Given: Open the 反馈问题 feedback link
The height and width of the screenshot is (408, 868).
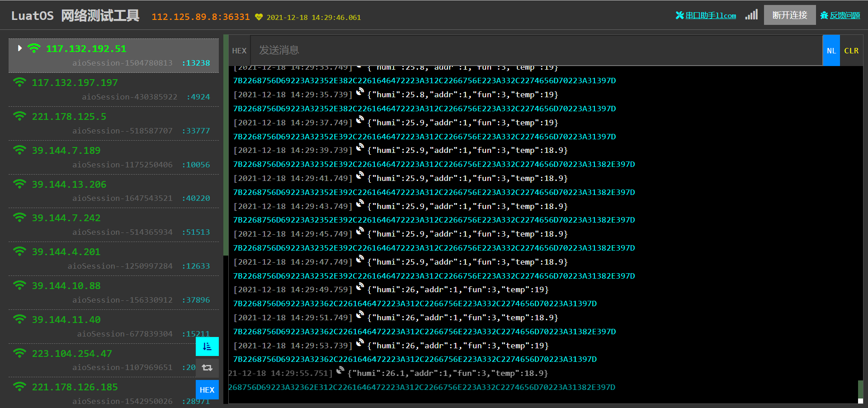Looking at the screenshot, I should (840, 15).
